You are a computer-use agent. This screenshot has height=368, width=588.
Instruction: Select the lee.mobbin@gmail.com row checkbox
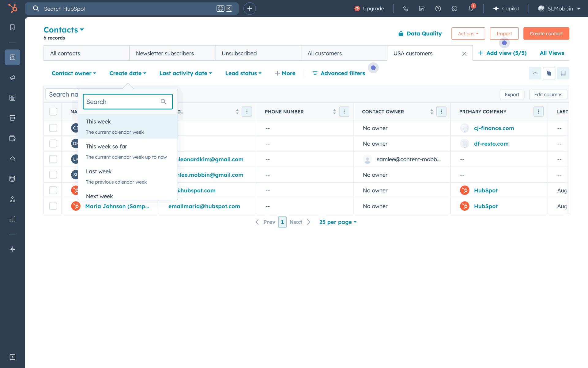click(53, 175)
